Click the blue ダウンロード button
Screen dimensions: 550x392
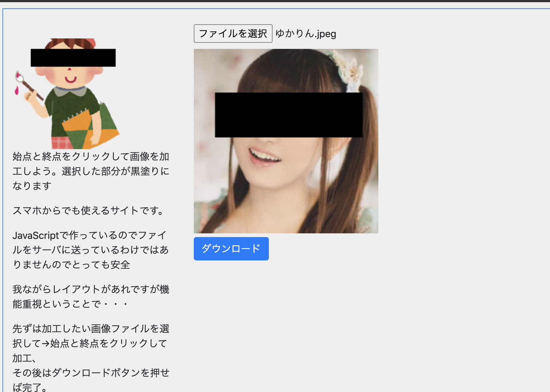click(x=231, y=249)
